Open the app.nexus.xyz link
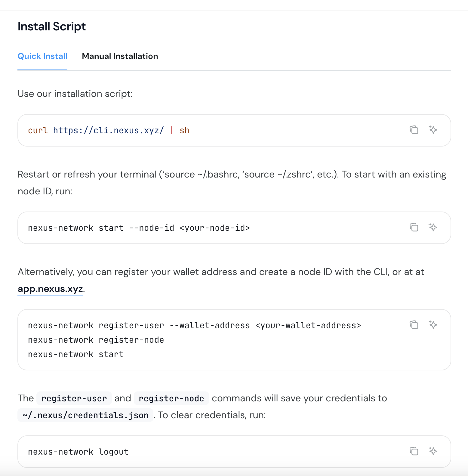Image resolution: width=468 pixels, height=476 pixels. point(50,289)
